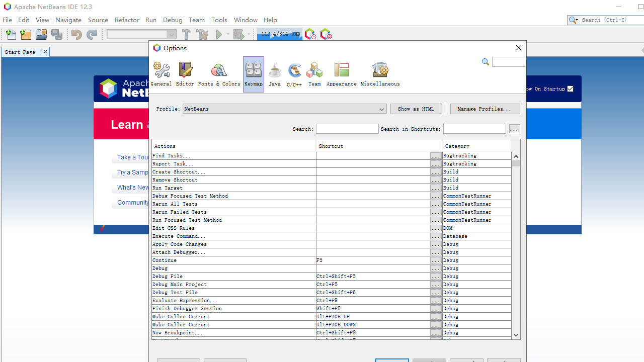Open the Java options category

pyautogui.click(x=275, y=74)
